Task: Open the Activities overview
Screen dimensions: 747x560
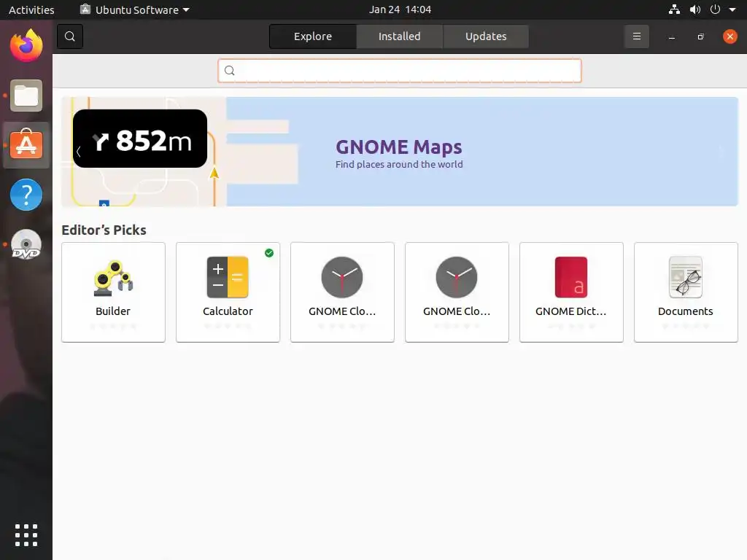Action: [31, 9]
